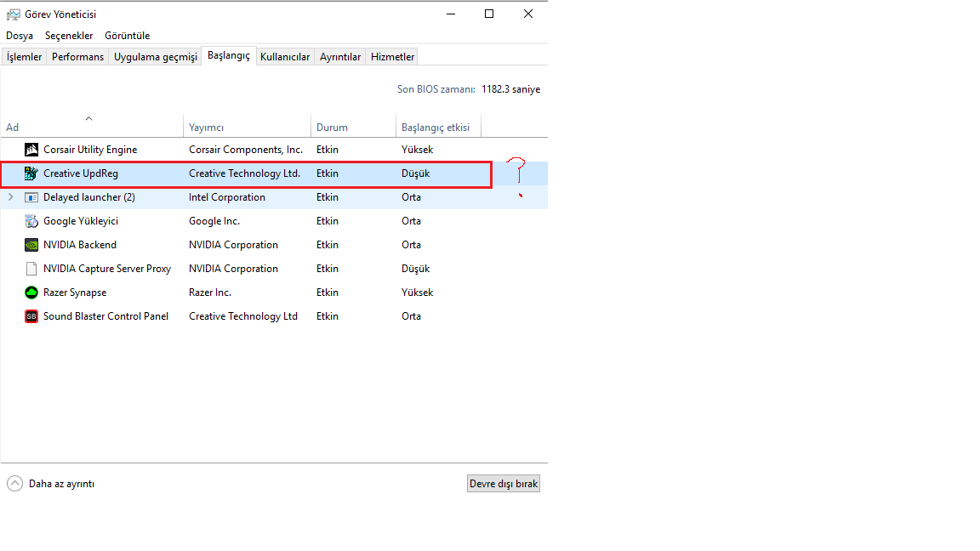The width and height of the screenshot is (980, 551).
Task: Click Yüksek impact in Corsair row
Action: tap(417, 150)
